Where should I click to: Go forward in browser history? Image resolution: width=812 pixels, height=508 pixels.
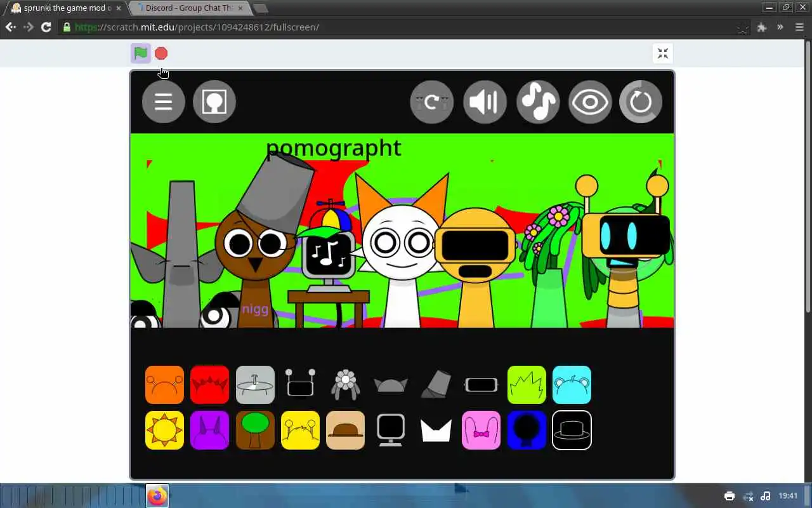click(x=29, y=27)
